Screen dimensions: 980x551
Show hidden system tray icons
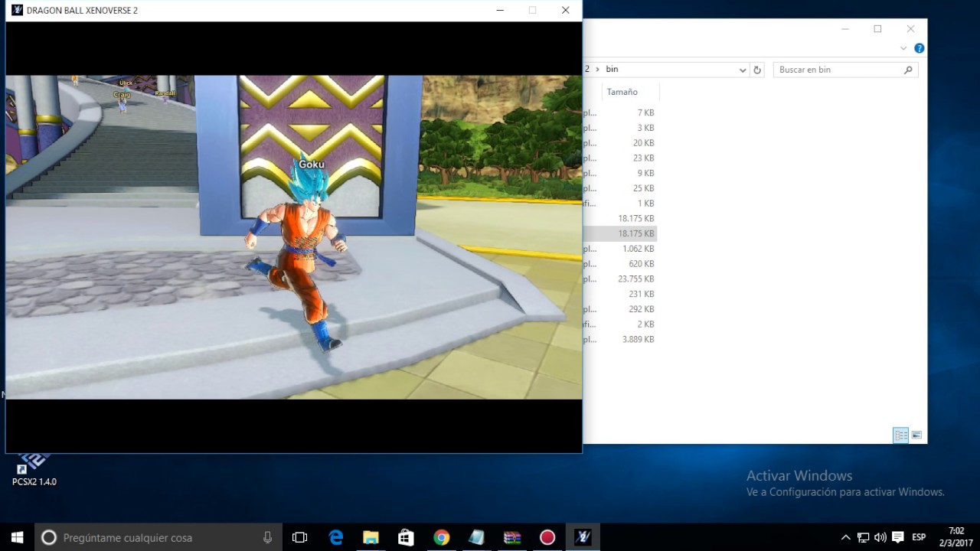click(x=845, y=537)
